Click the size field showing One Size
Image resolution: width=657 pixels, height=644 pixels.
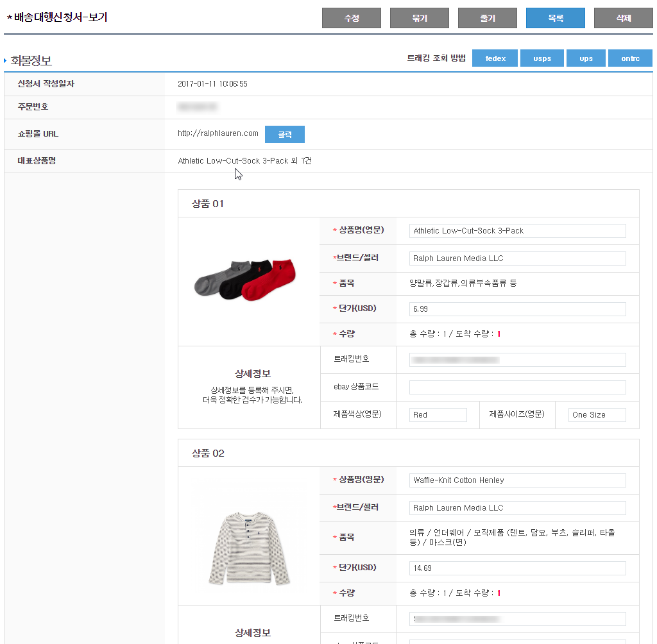pyautogui.click(x=597, y=415)
